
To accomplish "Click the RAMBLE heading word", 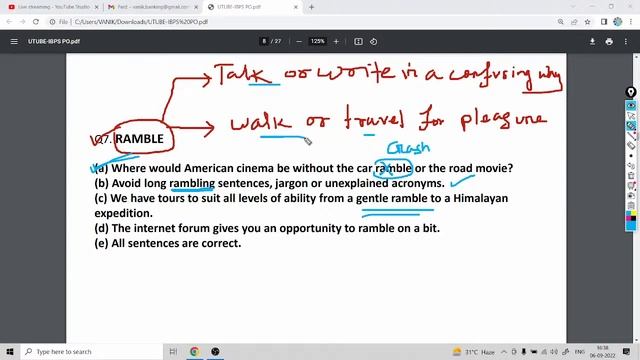I will click(x=139, y=139).
